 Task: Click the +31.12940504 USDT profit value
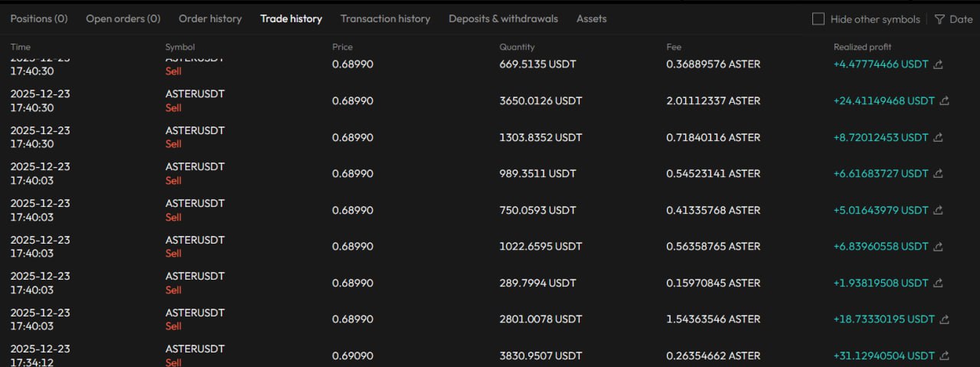tap(884, 356)
